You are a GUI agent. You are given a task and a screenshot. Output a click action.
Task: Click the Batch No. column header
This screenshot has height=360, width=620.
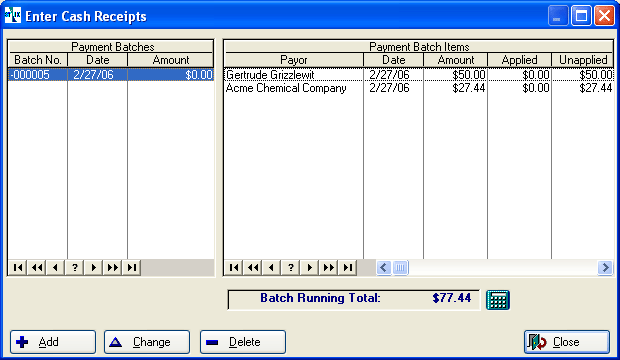(38, 60)
